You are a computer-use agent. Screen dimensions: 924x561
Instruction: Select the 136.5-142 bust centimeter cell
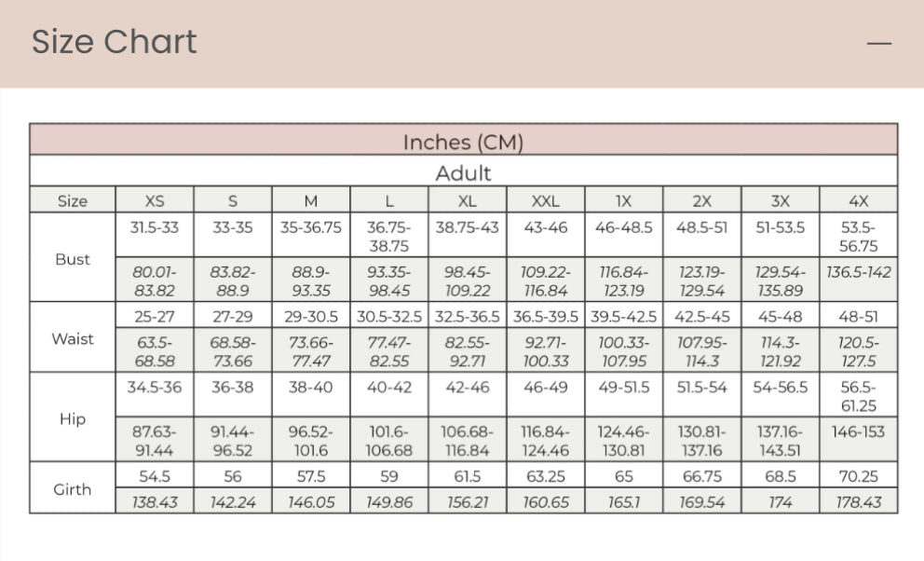click(859, 273)
